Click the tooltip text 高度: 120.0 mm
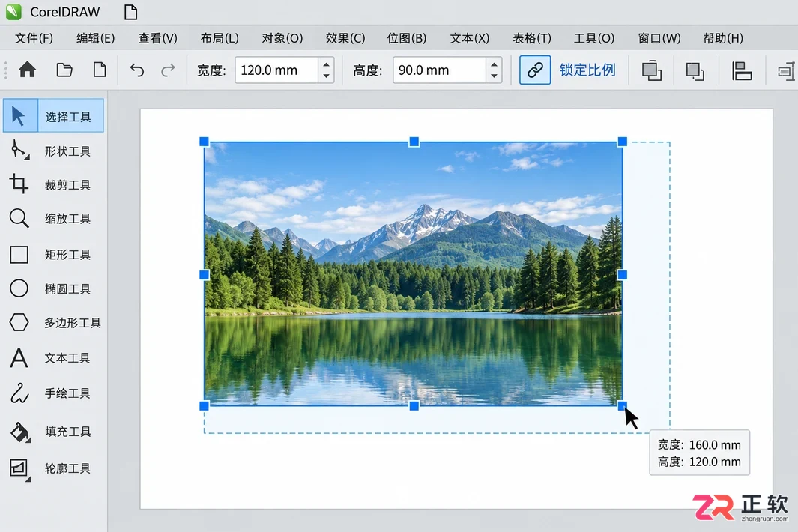Image resolution: width=798 pixels, height=532 pixels. click(699, 462)
